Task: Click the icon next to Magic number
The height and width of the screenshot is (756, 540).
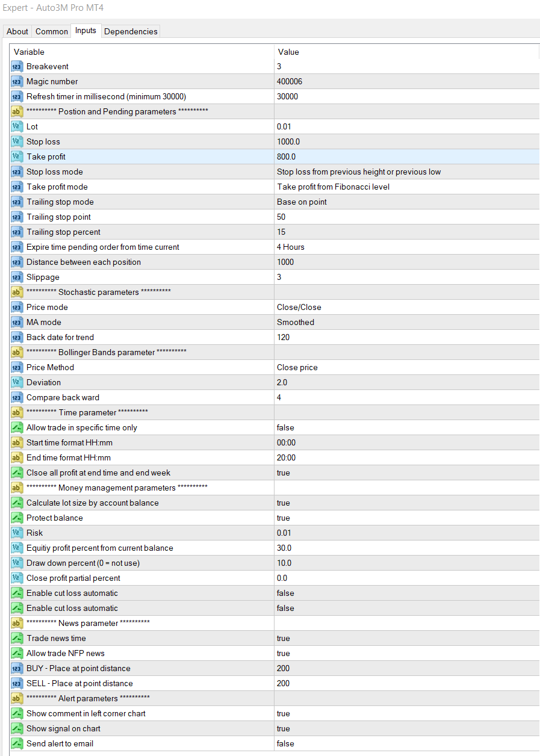Action: 17,81
